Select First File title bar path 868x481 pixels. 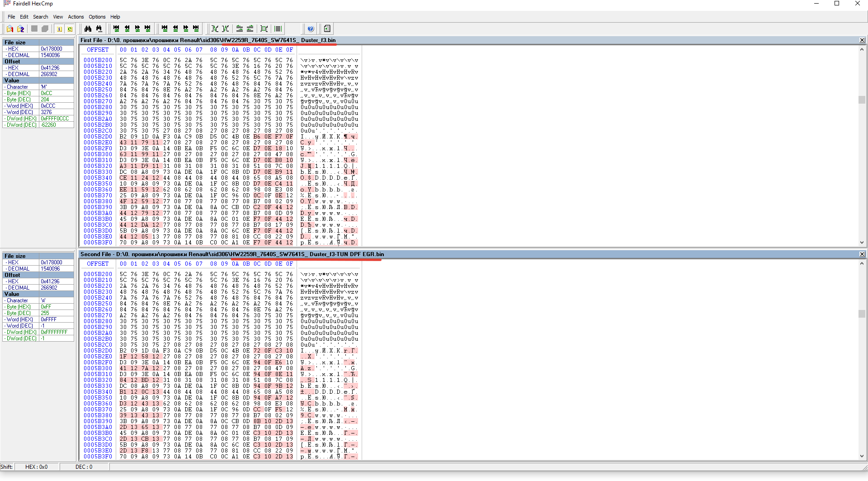pyautogui.click(x=208, y=40)
